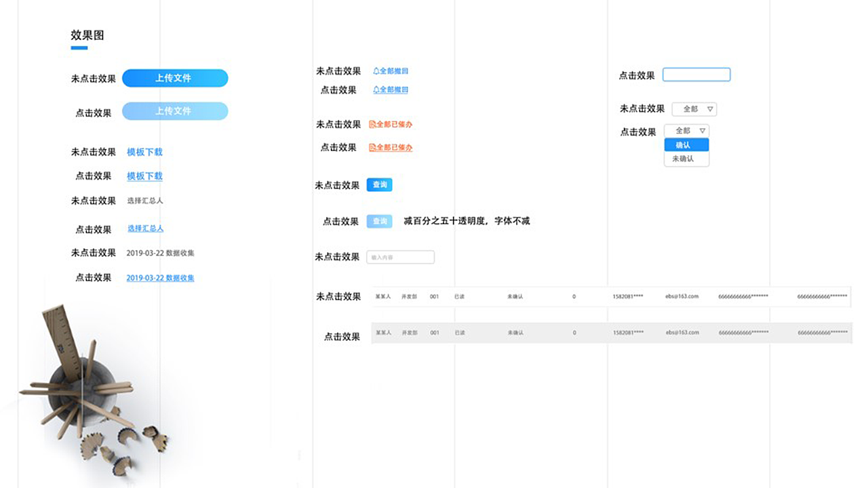Viewport: 868px width, 488px height.
Task: Click 已读 in the white table row
Action: coord(460,296)
